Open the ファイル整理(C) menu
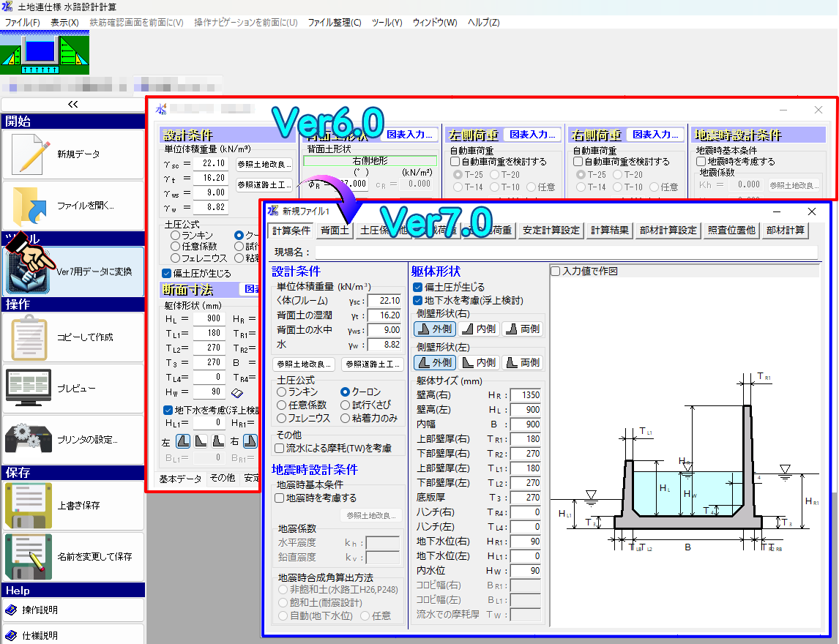 (x=335, y=23)
